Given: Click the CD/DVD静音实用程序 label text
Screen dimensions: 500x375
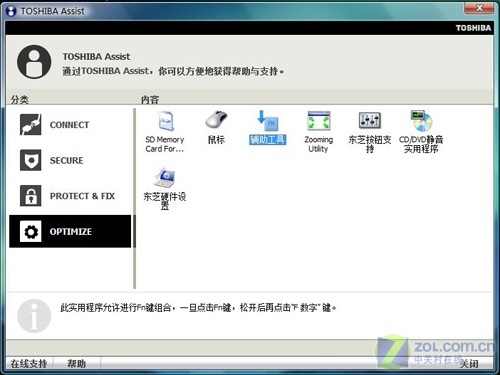Looking at the screenshot, I should [x=421, y=144].
